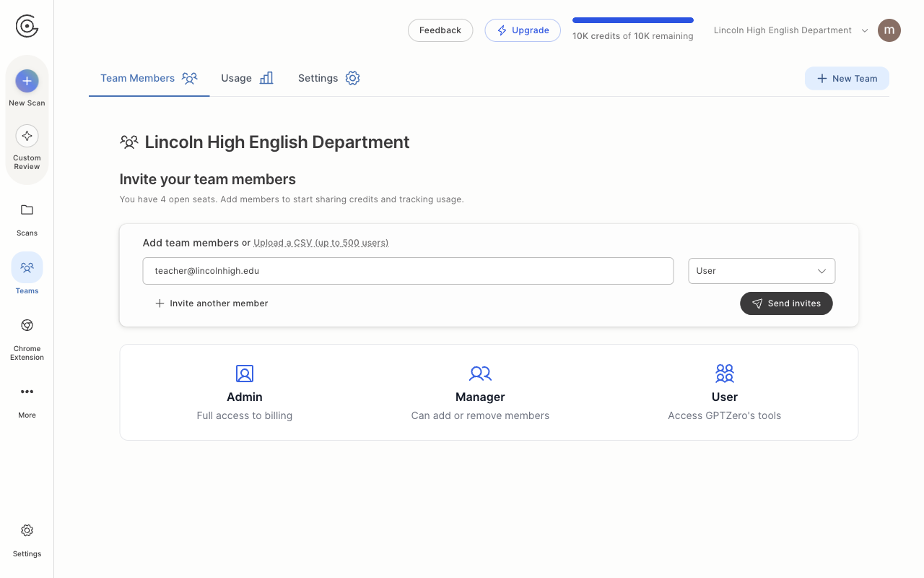Click 'Can add or remove members' text
This screenshot has width=924, height=578.
tap(480, 415)
